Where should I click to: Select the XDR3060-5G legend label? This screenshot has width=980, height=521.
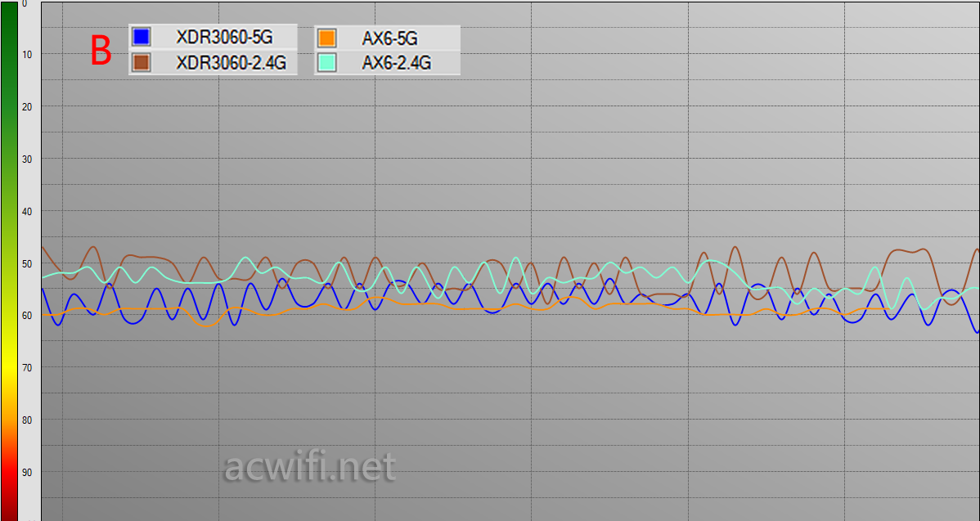tap(224, 38)
